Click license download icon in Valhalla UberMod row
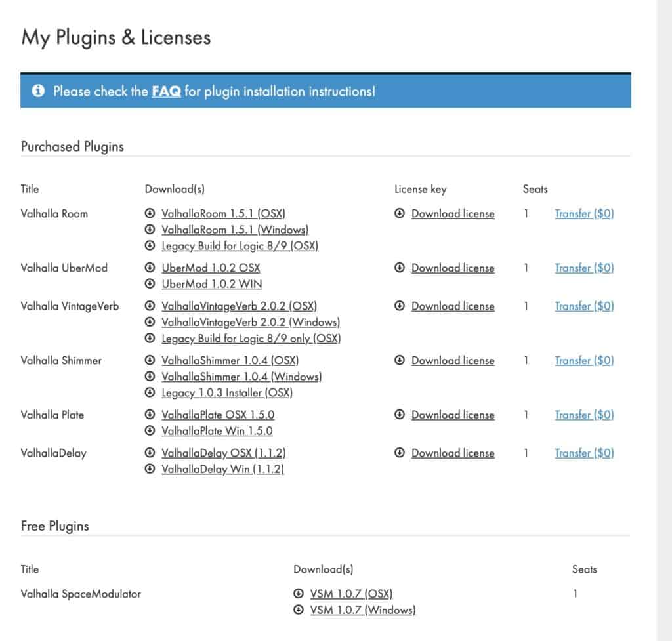The image size is (672, 641). point(400,268)
